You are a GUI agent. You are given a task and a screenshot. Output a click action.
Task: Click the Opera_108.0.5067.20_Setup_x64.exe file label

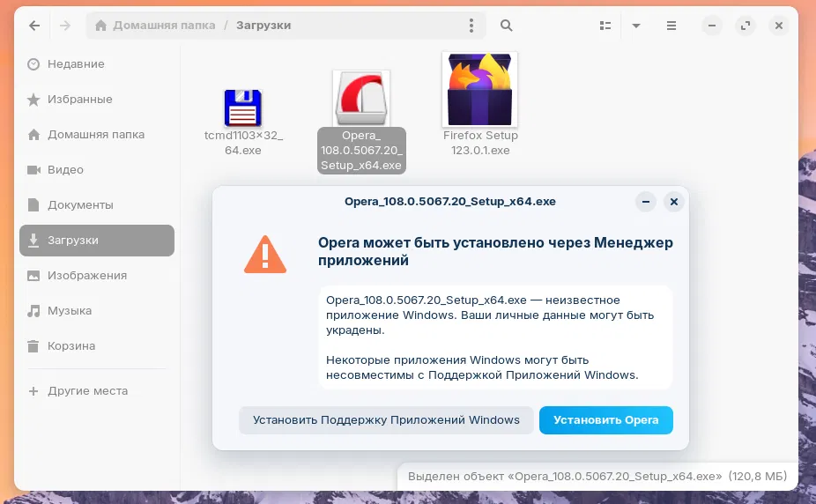coord(361,151)
